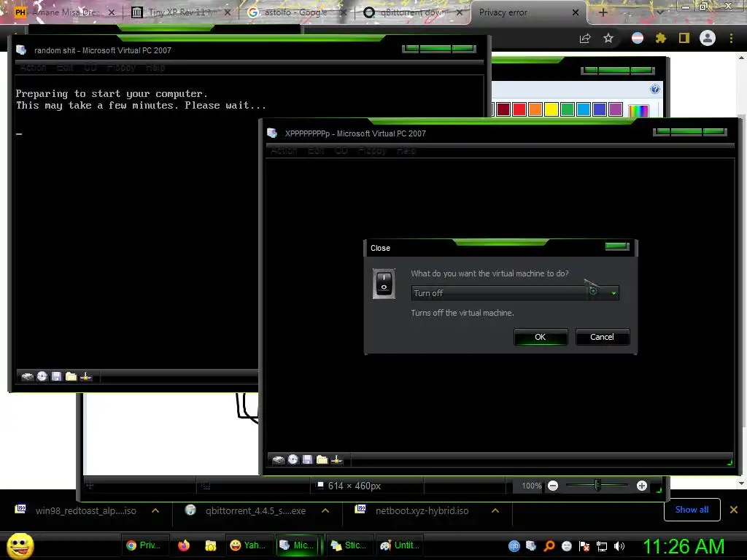Screen dimensions: 747x560
Task: Click the network adapter icon in random shit window
Action: pos(86,377)
